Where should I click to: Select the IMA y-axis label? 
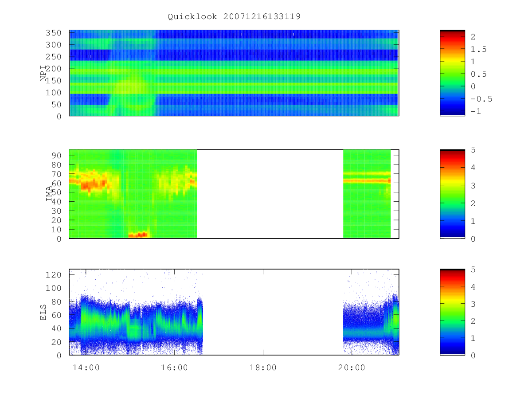pyautogui.click(x=49, y=194)
